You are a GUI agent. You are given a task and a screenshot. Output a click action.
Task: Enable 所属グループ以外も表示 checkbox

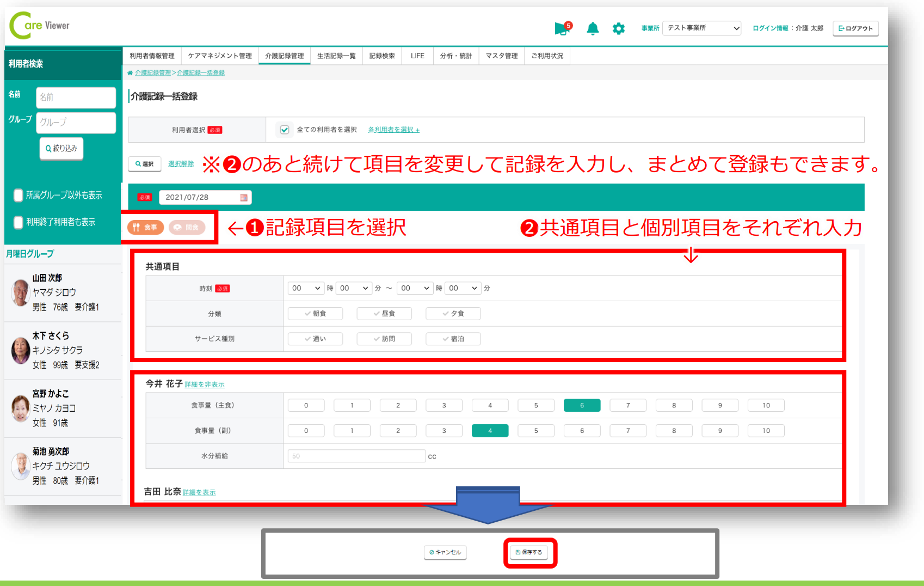(x=19, y=195)
